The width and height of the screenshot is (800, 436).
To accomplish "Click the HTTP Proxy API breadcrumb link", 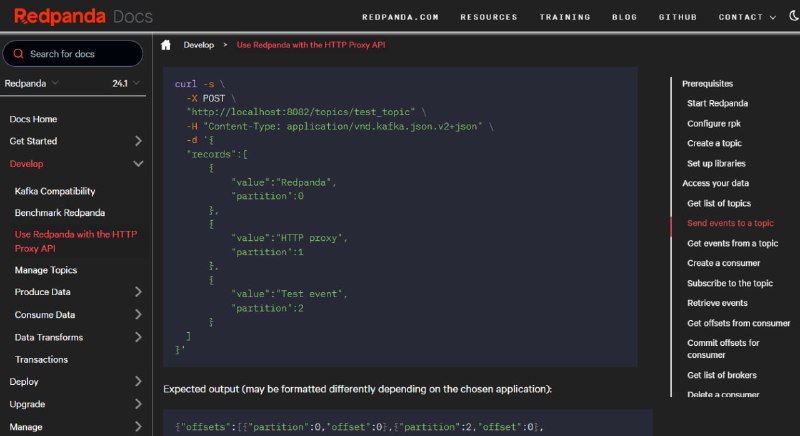I will pyautogui.click(x=311, y=45).
